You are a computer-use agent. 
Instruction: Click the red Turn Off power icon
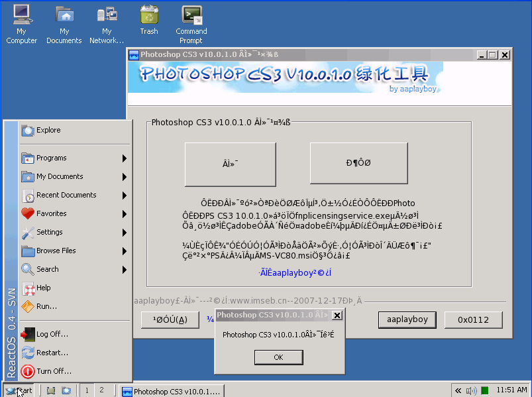28,372
